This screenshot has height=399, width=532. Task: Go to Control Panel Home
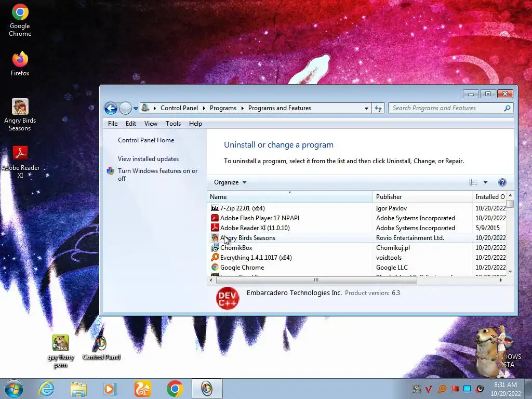pyautogui.click(x=146, y=140)
